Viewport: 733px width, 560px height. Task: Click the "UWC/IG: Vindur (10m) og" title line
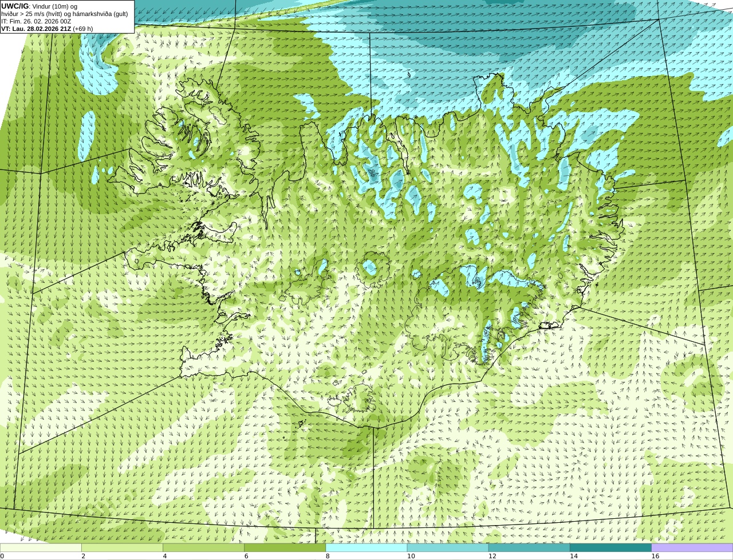pos(39,6)
